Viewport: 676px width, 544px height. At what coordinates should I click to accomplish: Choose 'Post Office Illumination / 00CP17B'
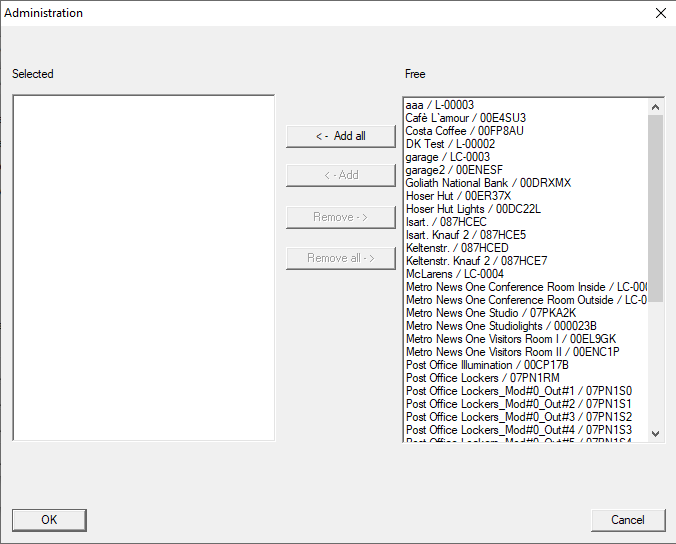(487, 365)
